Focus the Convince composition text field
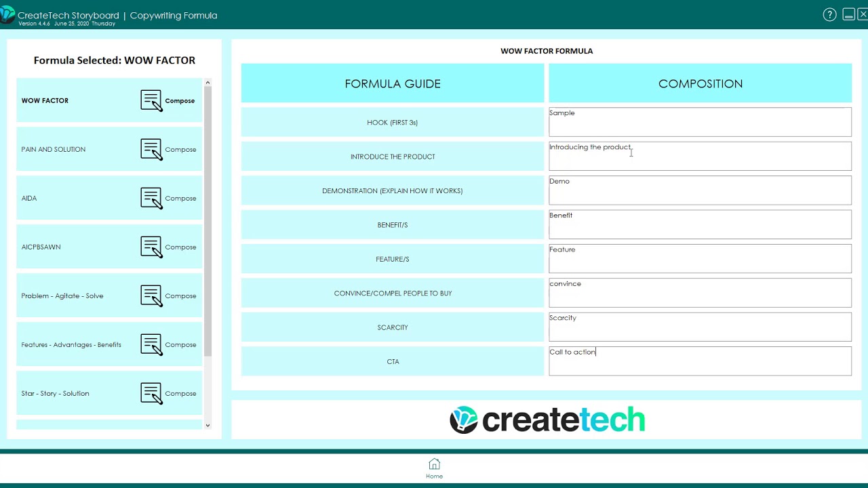 coord(700,293)
